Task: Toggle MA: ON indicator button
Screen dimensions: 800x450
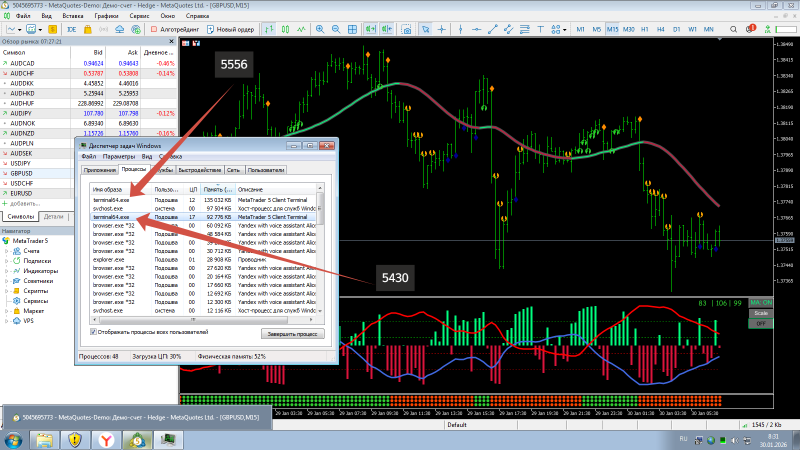Action: 761,303
